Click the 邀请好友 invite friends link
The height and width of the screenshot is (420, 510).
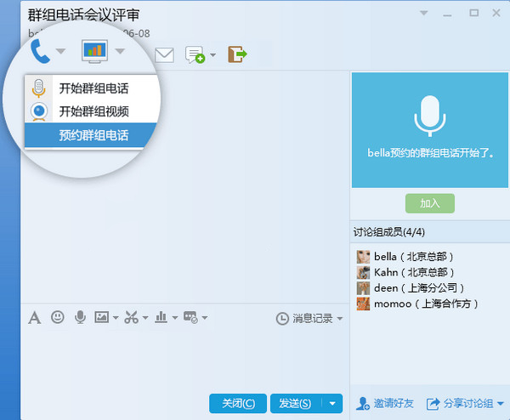pos(387,403)
